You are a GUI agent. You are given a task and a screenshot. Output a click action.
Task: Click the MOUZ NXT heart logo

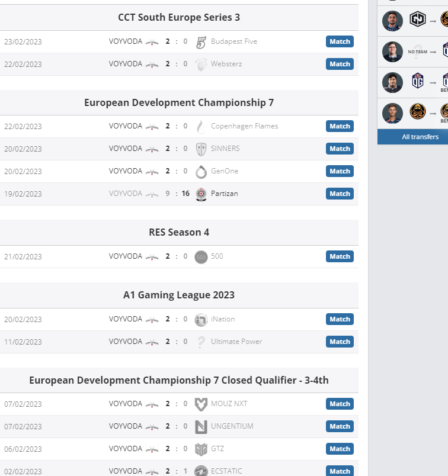[x=201, y=404]
